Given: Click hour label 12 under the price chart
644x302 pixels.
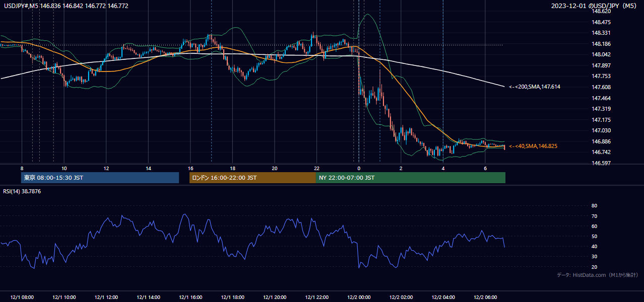Looking at the screenshot, I should pyautogui.click(x=106, y=168).
